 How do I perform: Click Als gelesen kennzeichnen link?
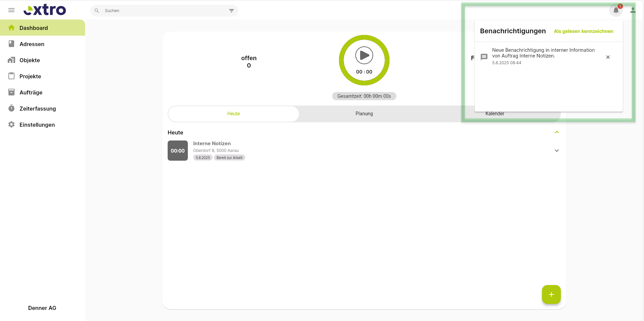[x=583, y=31]
